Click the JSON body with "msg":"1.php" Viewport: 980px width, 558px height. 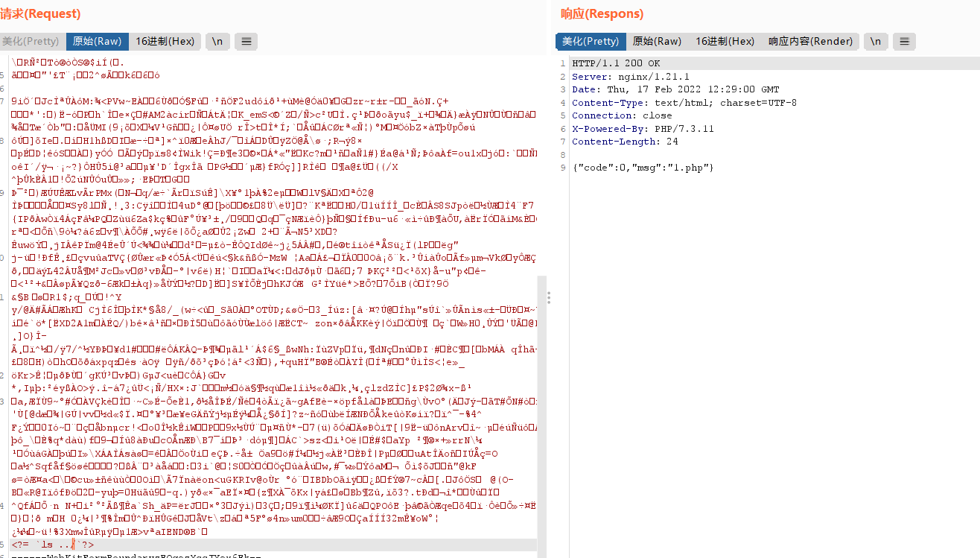[x=643, y=168]
